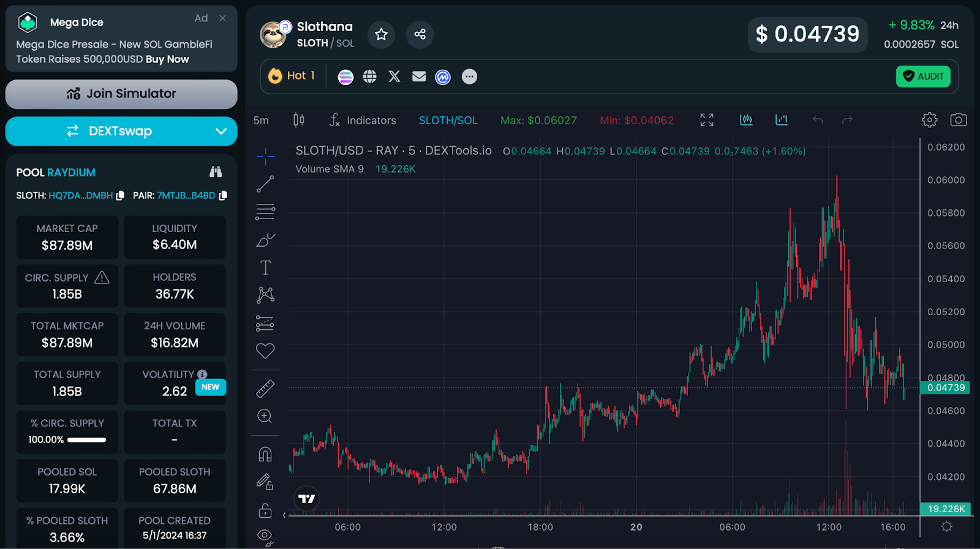This screenshot has height=549, width=980.
Task: Click the Join Simulator button
Action: 121,94
